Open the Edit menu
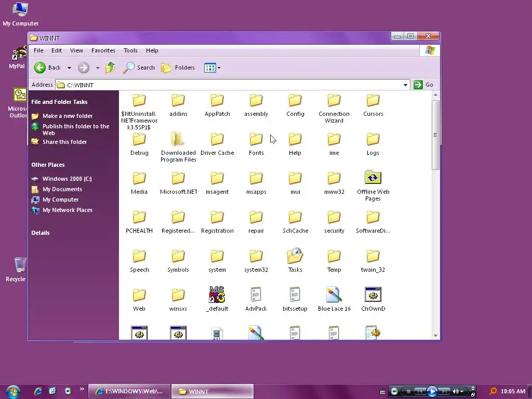 pos(56,50)
